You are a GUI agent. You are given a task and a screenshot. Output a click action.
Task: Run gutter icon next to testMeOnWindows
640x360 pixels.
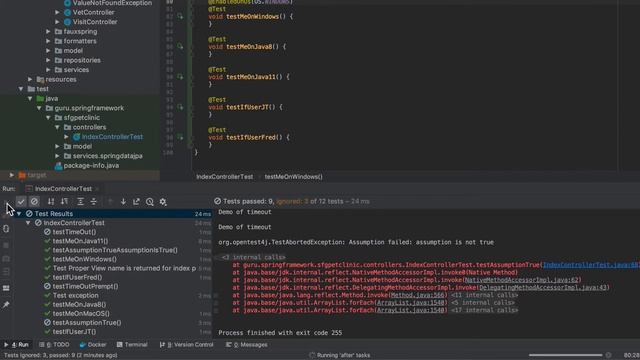click(x=180, y=16)
